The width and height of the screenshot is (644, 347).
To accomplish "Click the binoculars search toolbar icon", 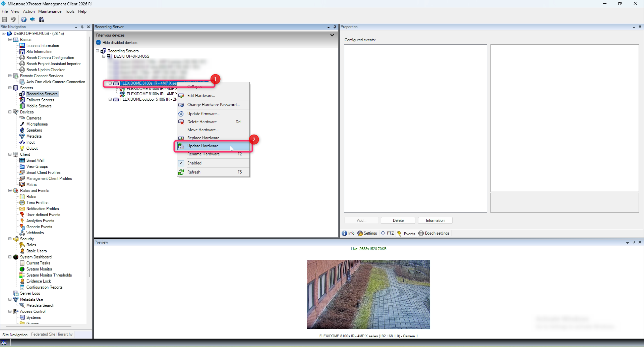I will (x=41, y=19).
